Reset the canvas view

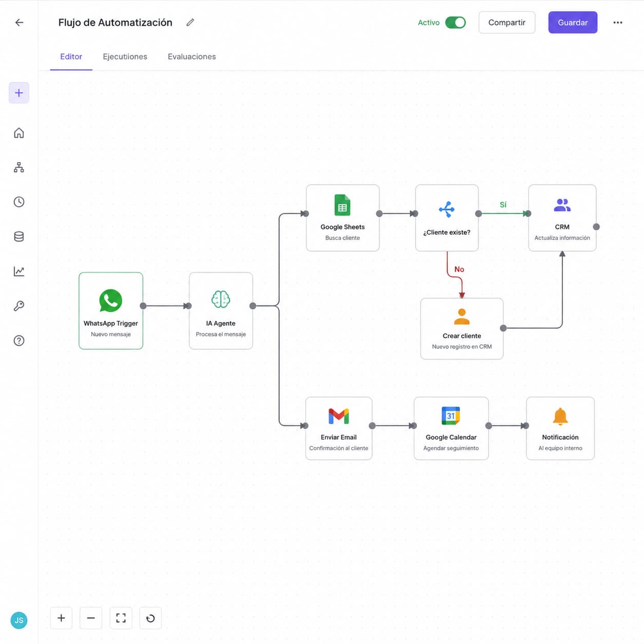(x=150, y=618)
